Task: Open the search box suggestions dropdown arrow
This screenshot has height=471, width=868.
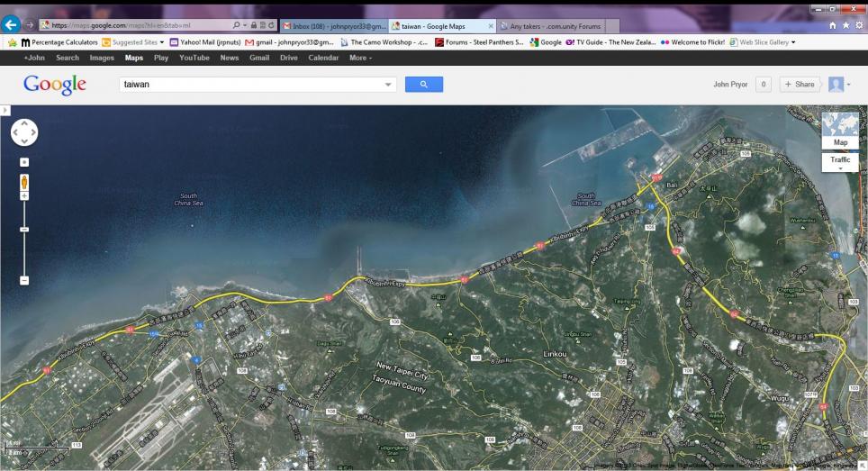Action: (388, 85)
